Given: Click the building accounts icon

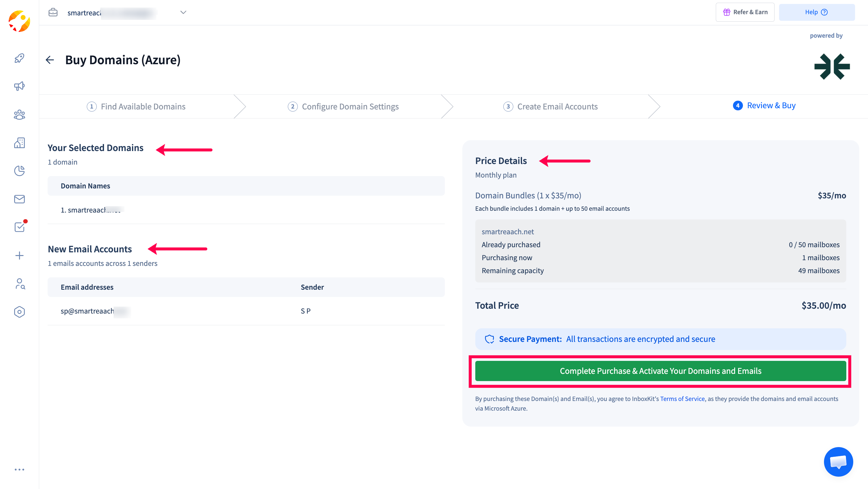Looking at the screenshot, I should 19,143.
